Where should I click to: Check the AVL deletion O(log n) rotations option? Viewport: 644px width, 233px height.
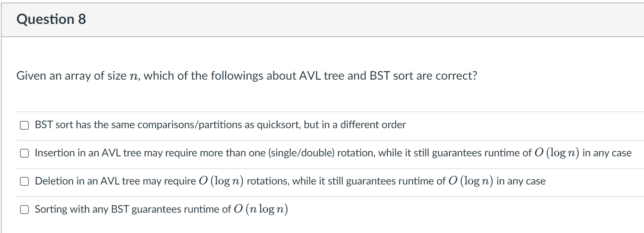(24, 181)
